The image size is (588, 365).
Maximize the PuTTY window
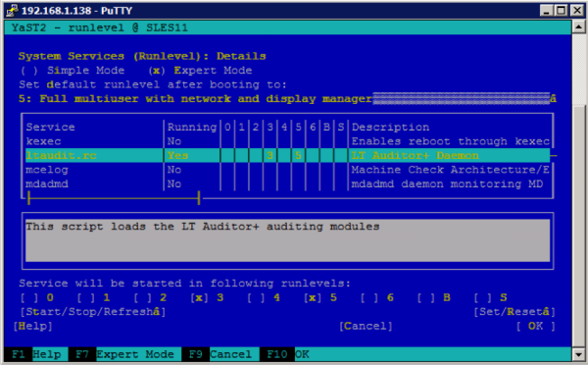coord(561,10)
